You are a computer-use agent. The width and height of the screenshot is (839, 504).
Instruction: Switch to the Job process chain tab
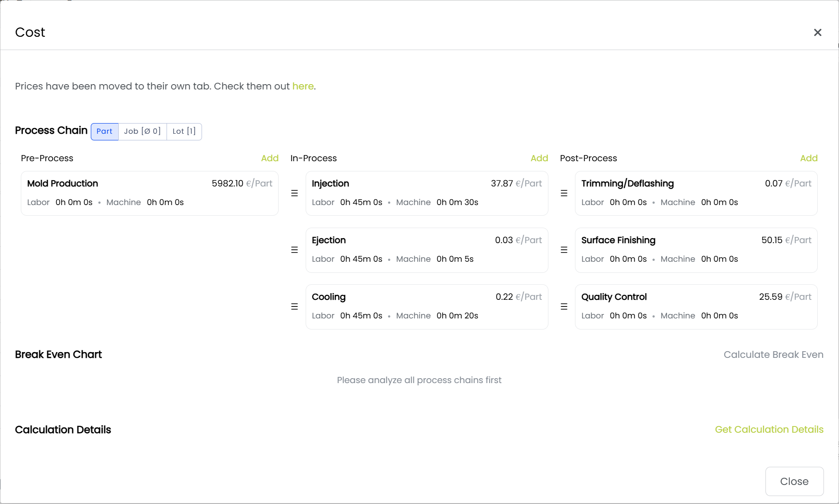[x=142, y=132]
